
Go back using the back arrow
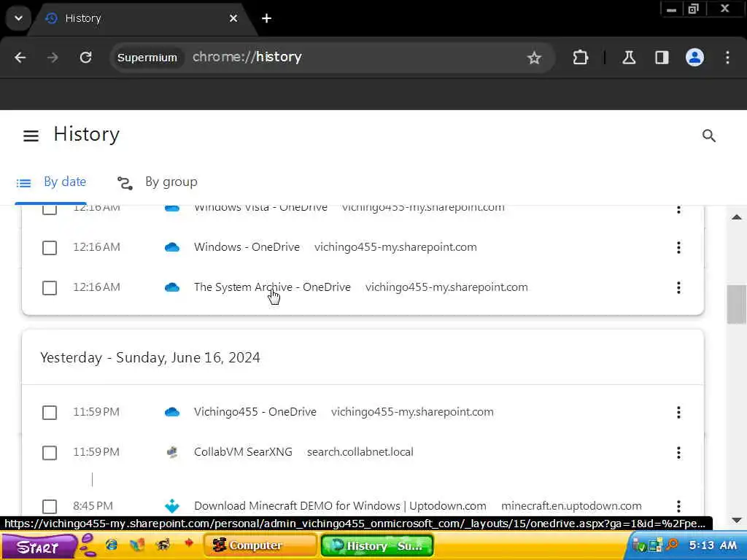point(20,58)
